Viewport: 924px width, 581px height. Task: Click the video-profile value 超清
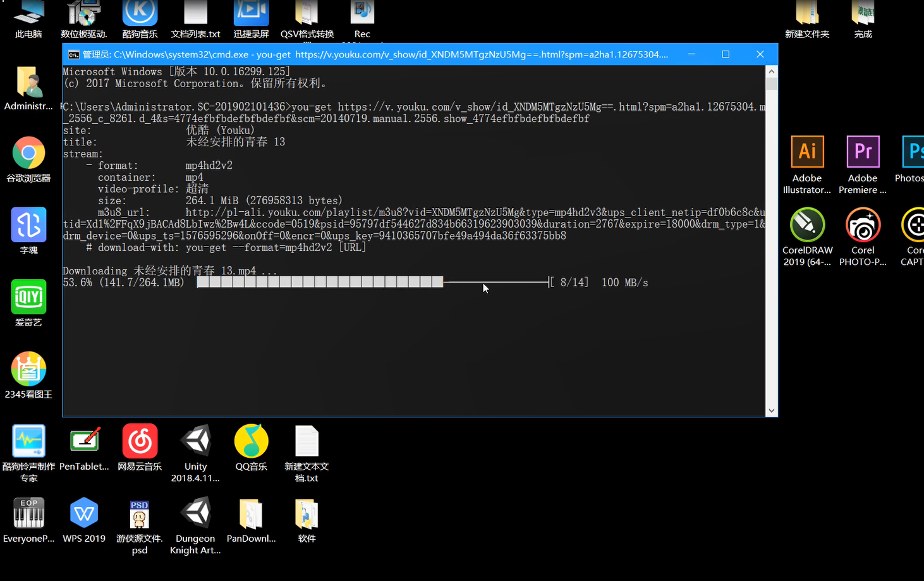click(197, 188)
